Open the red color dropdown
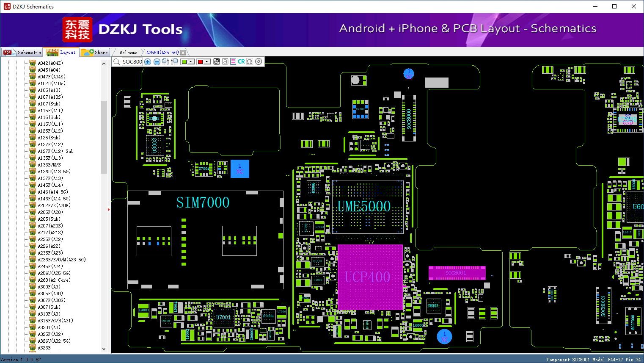This screenshot has width=644, height=363. pyautogui.click(x=207, y=62)
